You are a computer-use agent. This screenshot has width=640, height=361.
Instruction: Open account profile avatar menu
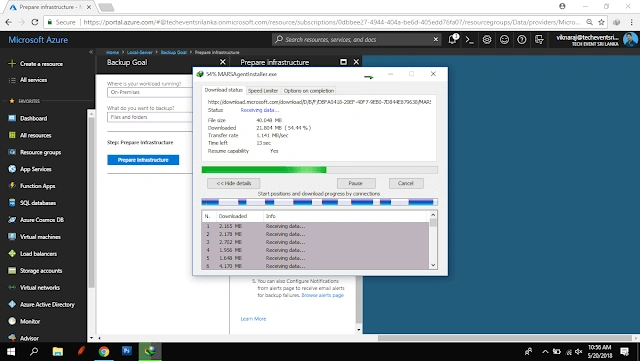(x=630, y=40)
